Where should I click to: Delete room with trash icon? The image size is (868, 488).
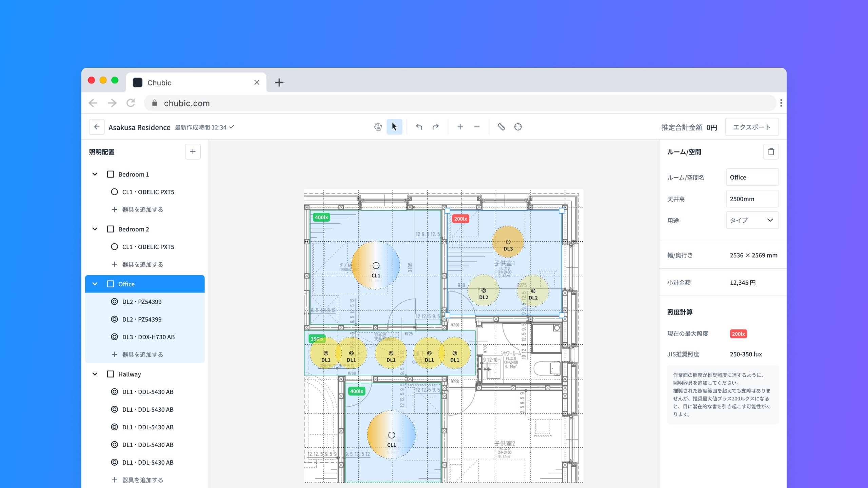(x=771, y=152)
